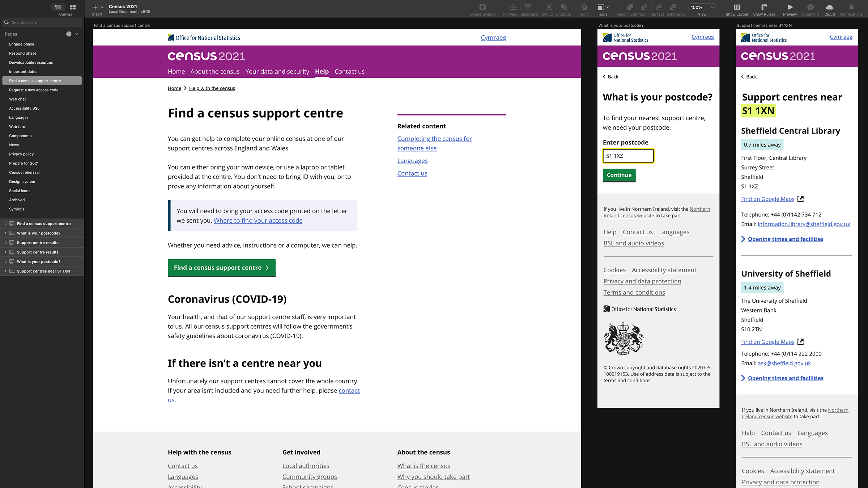
Task: Expand the 'Support centres near S1 1XN' artboard layer
Action: [x=5, y=271]
